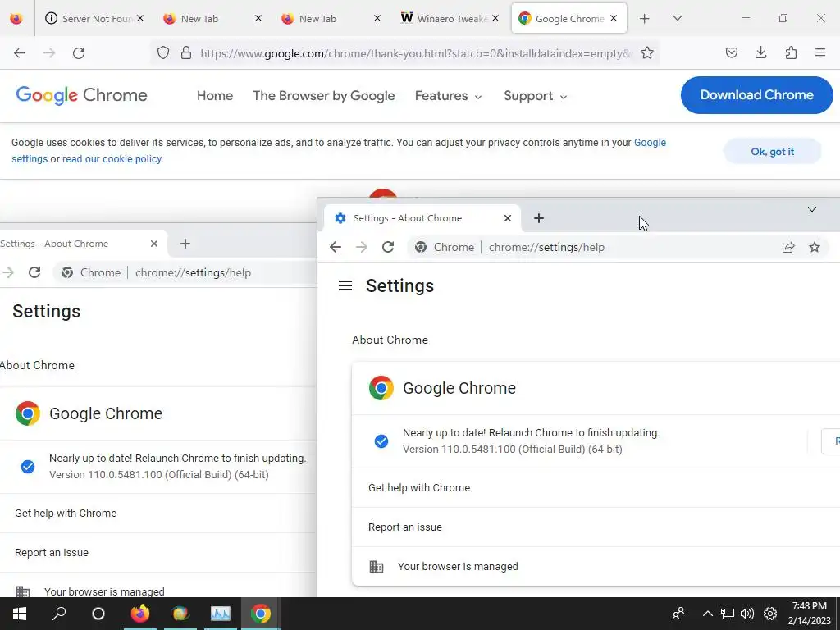
Task: Close the Server Not Found tab
Action: pyautogui.click(x=139, y=18)
